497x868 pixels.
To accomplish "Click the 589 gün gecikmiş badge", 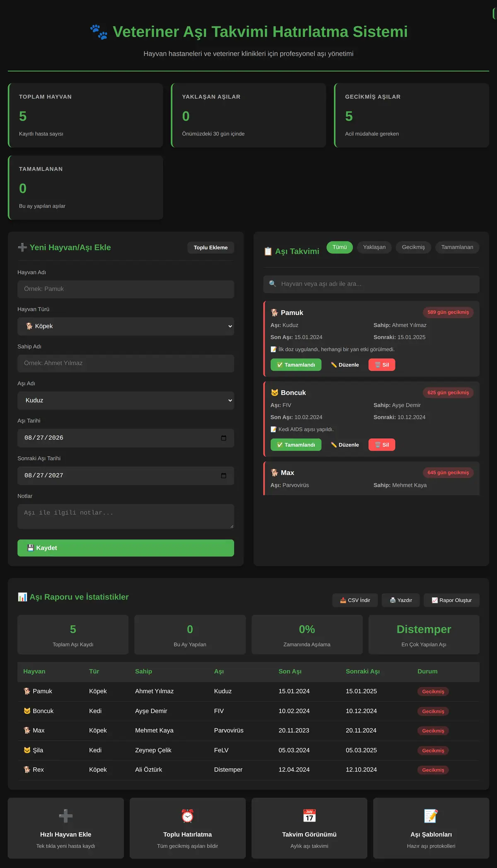I will coord(448,312).
